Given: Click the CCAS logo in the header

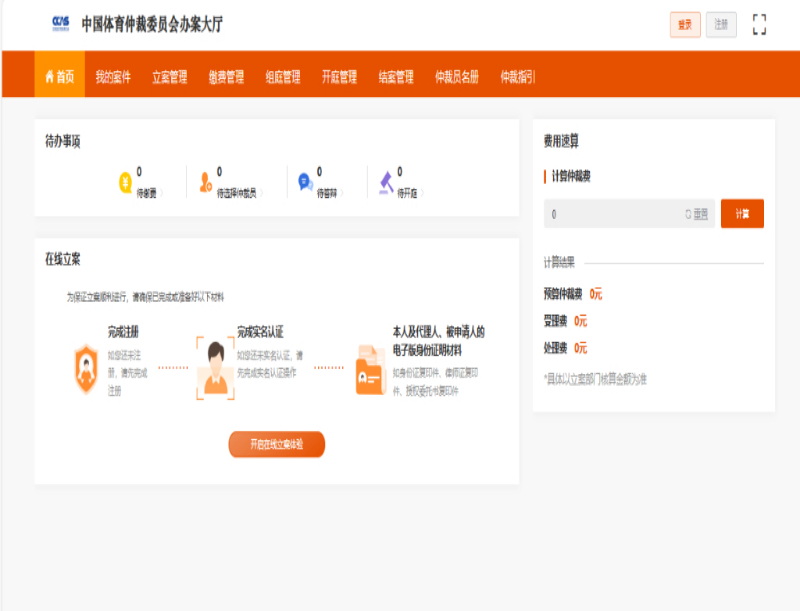Looking at the screenshot, I should [61, 24].
